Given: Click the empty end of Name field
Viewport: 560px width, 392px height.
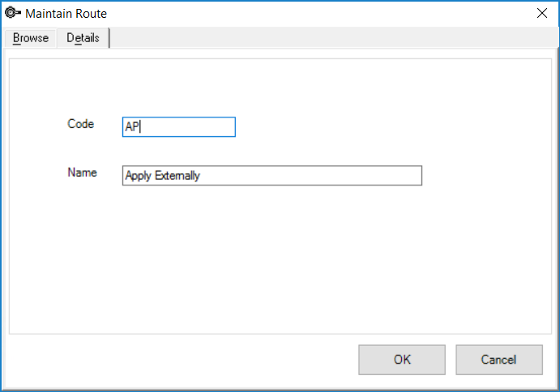Looking at the screenshot, I should [x=310, y=175].
